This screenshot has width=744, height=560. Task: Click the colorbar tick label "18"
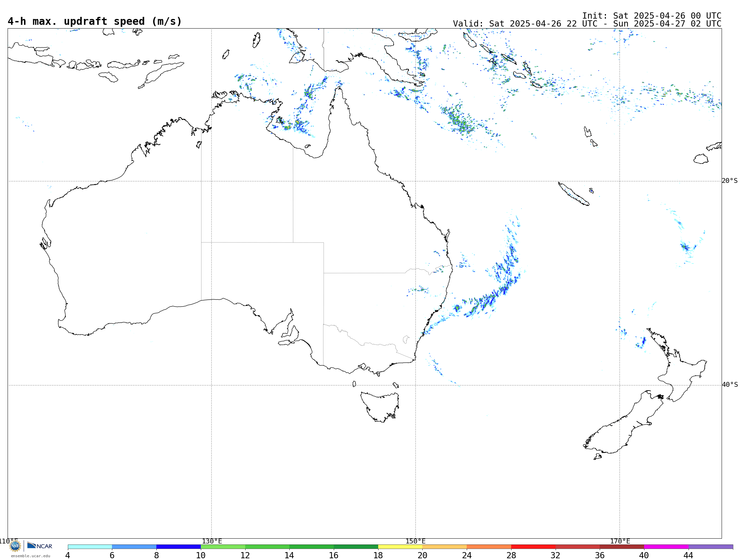point(378,556)
